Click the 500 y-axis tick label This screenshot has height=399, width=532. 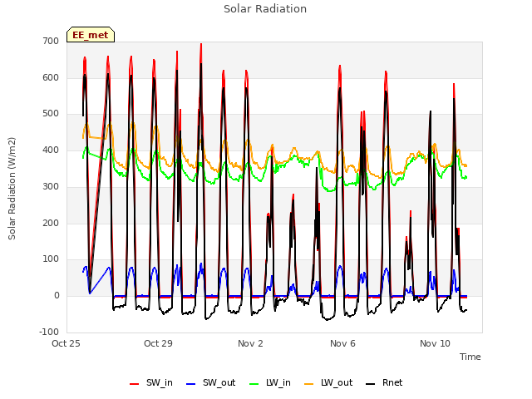click(x=51, y=114)
